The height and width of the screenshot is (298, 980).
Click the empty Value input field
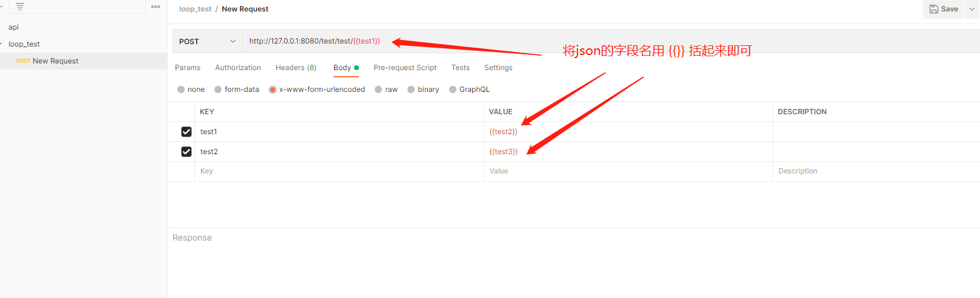click(628, 171)
